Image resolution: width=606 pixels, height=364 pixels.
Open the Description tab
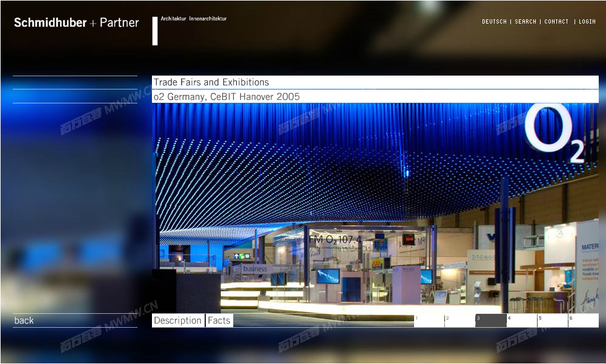[x=178, y=320]
